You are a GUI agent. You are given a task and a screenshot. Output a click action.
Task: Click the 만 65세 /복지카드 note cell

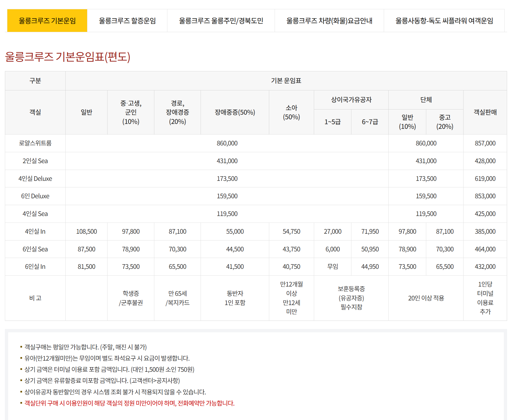point(177,298)
